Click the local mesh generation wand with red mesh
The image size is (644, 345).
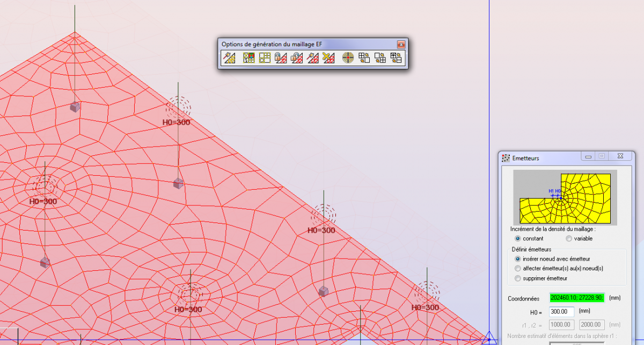pos(313,57)
